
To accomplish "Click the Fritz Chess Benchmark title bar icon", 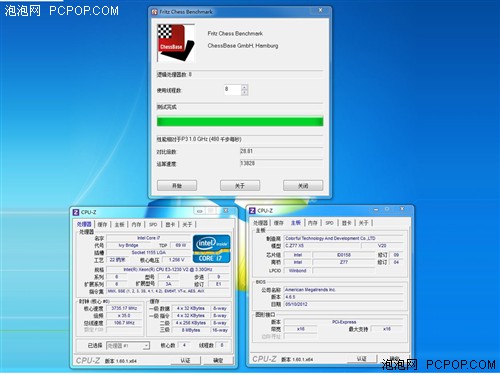I will click(x=154, y=12).
